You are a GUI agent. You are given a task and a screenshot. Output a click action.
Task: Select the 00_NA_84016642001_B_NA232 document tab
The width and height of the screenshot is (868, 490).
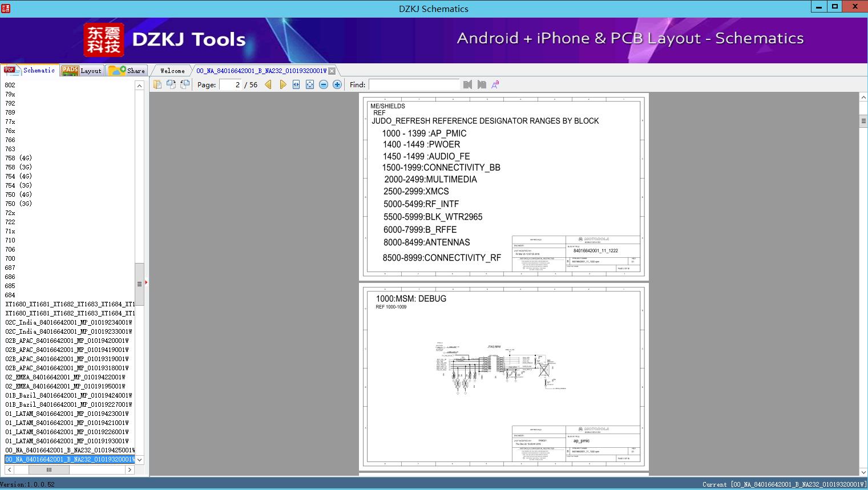coord(261,71)
